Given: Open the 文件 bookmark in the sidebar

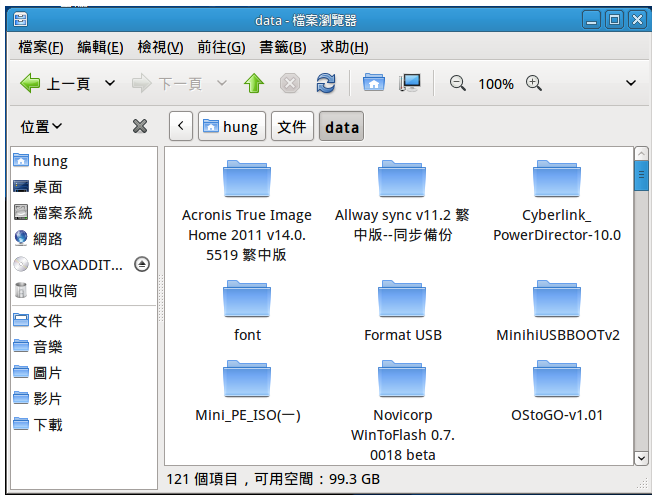Looking at the screenshot, I should (x=84, y=321).
